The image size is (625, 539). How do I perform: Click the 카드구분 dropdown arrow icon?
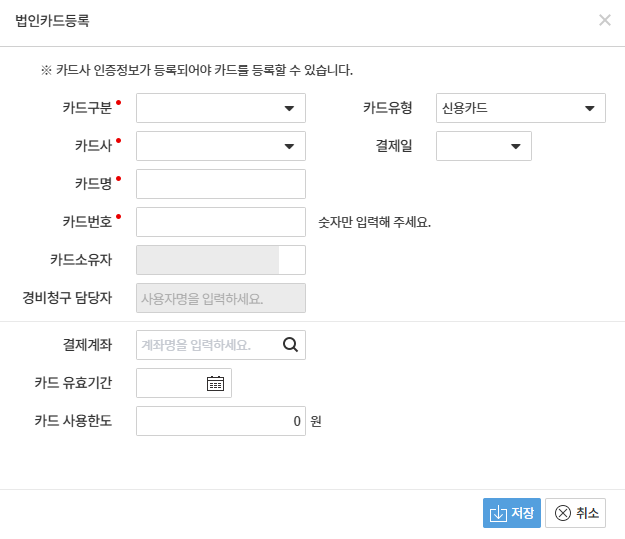click(x=290, y=108)
